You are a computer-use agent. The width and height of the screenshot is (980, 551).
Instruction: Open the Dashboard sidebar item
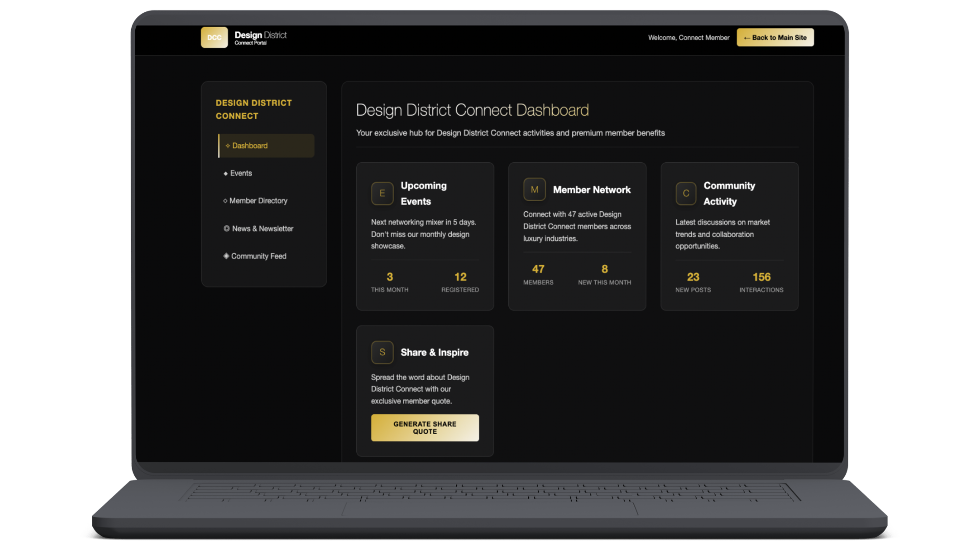[x=250, y=145]
